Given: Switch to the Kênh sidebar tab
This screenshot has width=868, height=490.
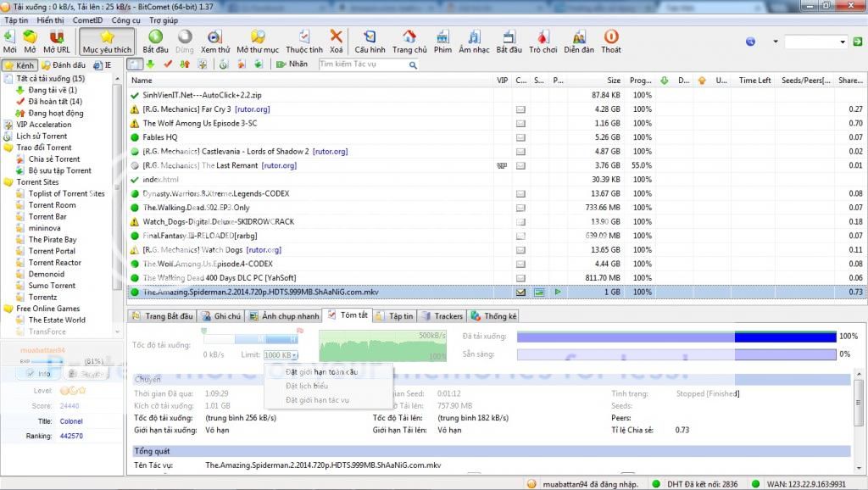Looking at the screenshot, I should tap(20, 65).
